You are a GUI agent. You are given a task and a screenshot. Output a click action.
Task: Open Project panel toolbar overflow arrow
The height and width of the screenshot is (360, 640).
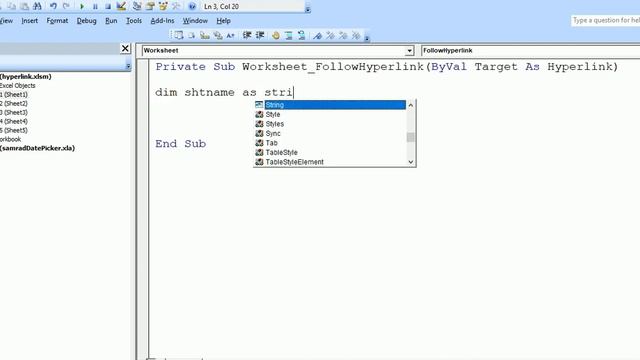point(128,66)
